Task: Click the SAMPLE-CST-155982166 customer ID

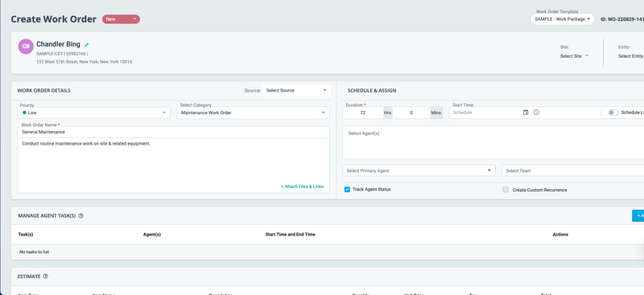Action: (61, 54)
